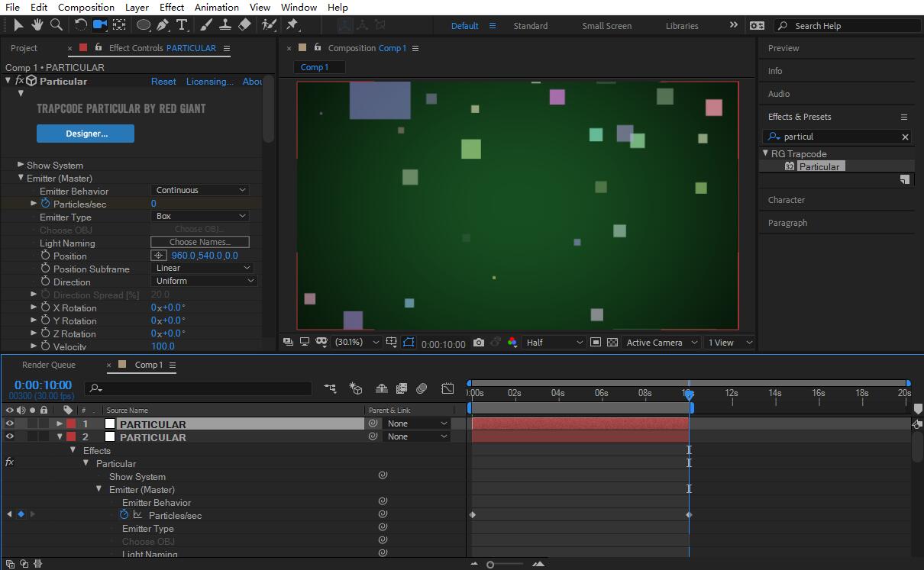This screenshot has height=570, width=924.
Task: Toggle the Effect Controls panel lock
Action: tap(99, 47)
